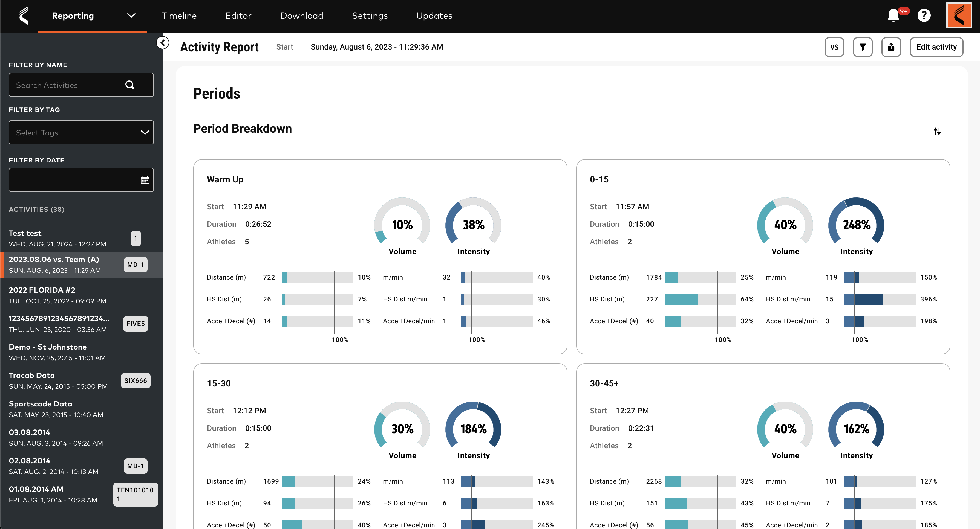Click the VS compare button
Viewport: 980px width, 529px height.
(834, 47)
